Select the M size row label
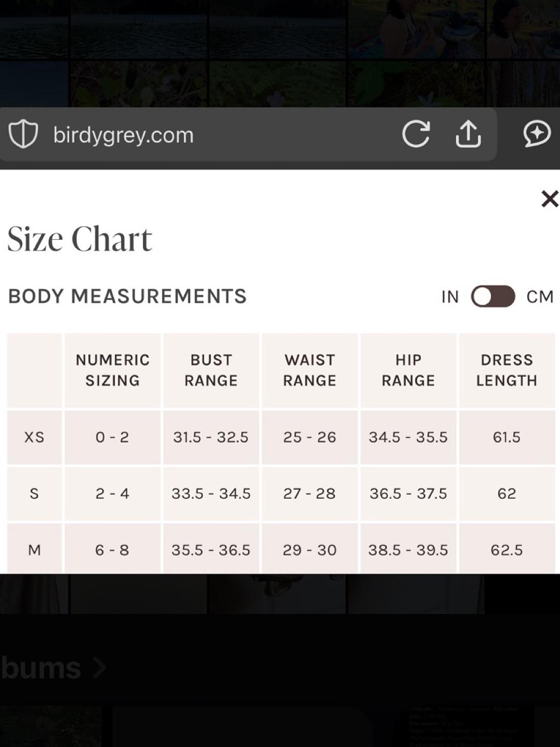560x747 pixels. coord(34,549)
